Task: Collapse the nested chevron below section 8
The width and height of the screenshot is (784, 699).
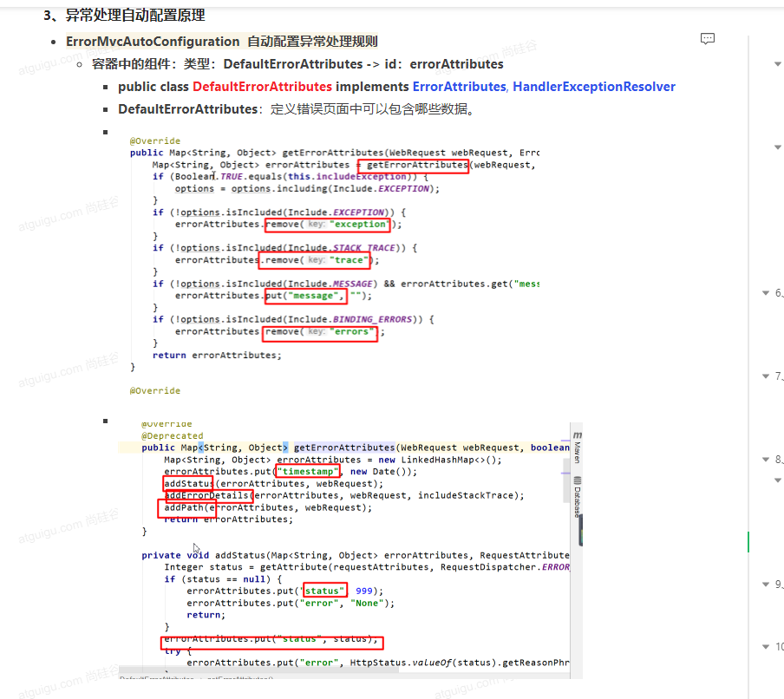Action: [x=776, y=480]
